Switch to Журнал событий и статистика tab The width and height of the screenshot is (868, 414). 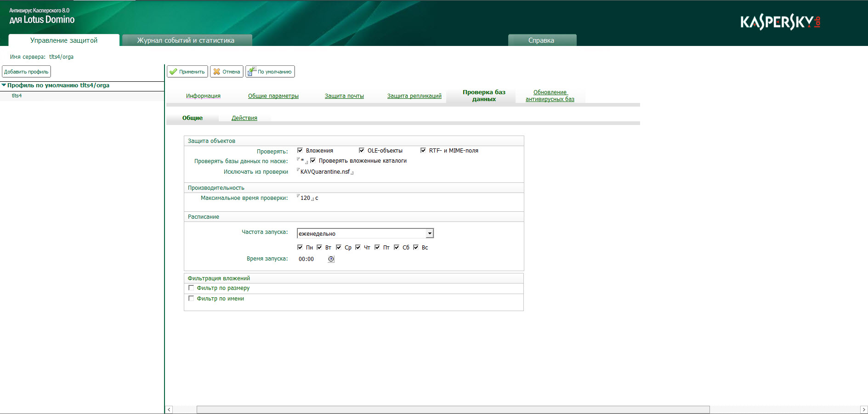186,40
